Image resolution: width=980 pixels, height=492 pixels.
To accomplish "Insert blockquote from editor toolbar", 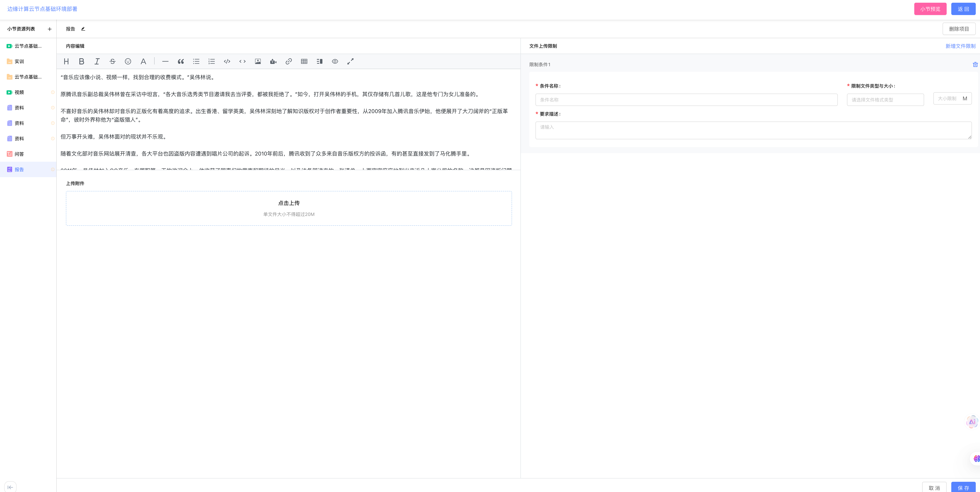I will click(181, 61).
